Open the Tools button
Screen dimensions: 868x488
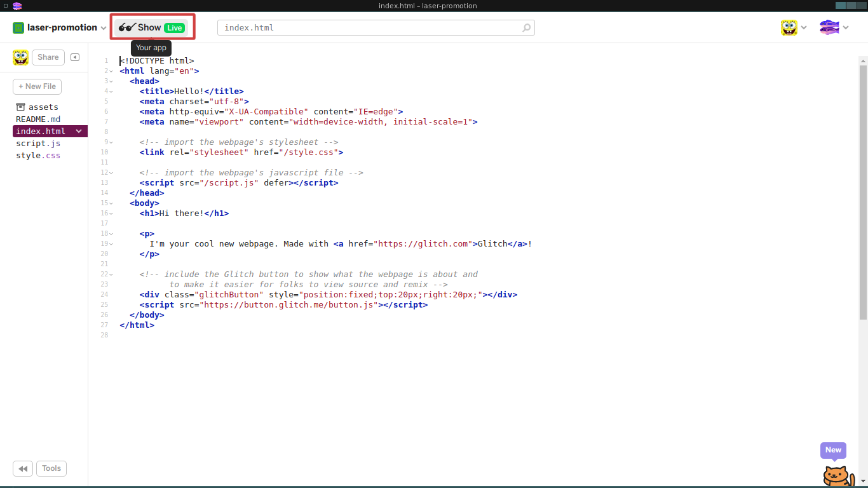pos(51,469)
